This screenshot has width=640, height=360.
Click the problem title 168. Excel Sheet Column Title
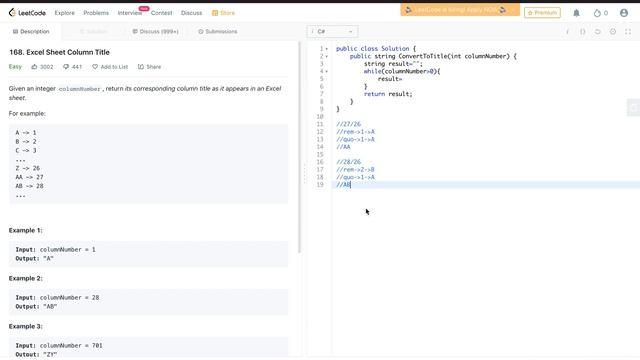click(x=59, y=52)
